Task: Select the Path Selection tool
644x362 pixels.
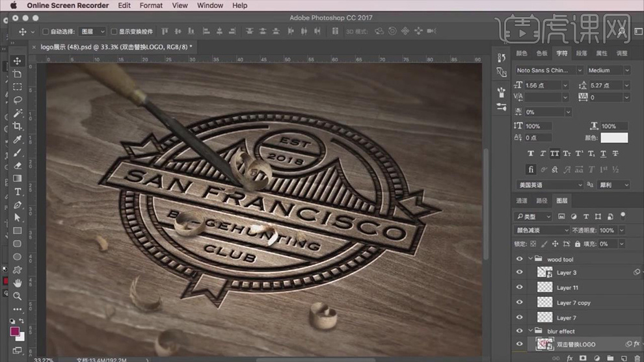Action: [18, 218]
